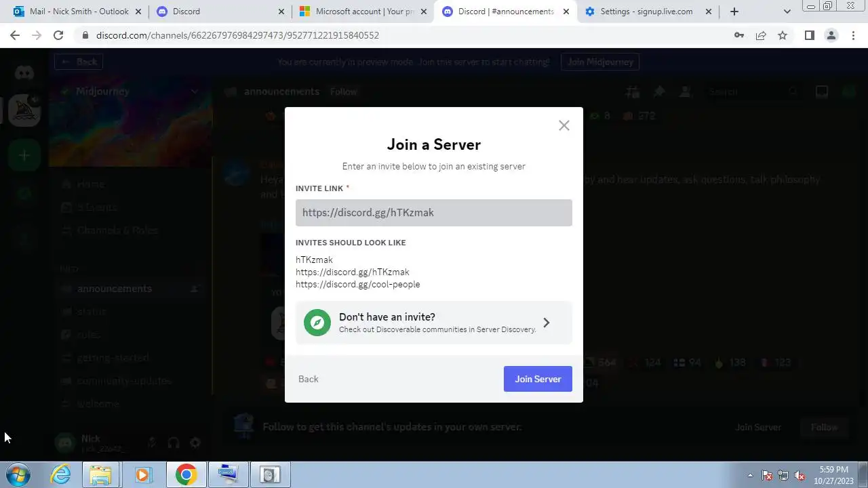The height and width of the screenshot is (488, 868).
Task: Open network icon in system tray
Action: (x=783, y=475)
